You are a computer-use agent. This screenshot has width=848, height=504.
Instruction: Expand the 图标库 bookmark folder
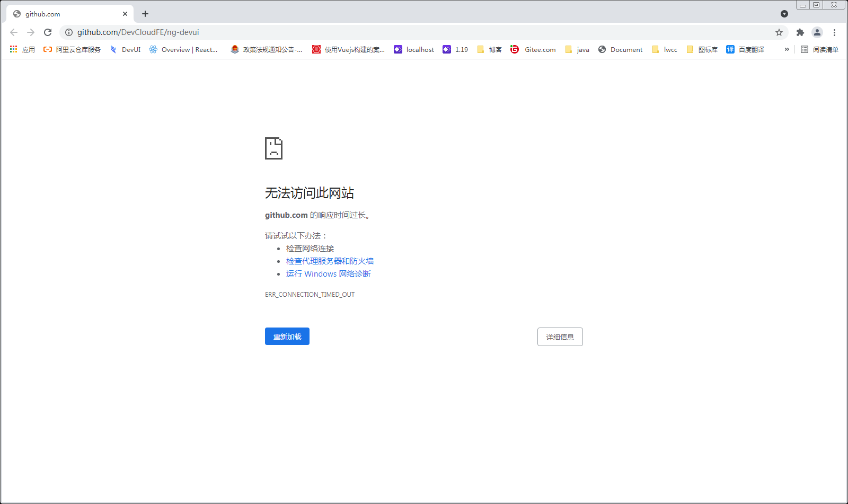[702, 49]
